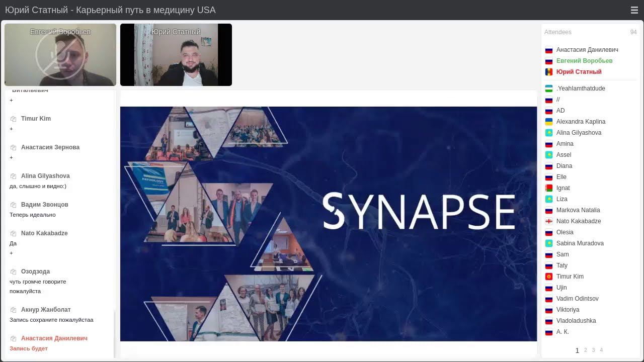Click the chat icon beside Вадим Звонцов
This screenshot has height=362, width=644.
pos(14,205)
